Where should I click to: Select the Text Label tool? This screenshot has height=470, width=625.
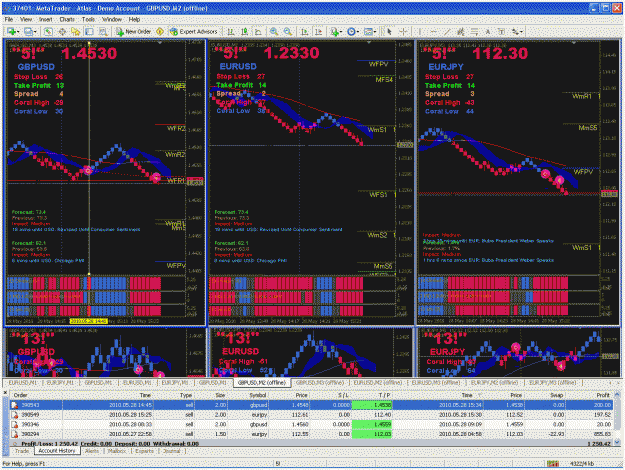pyautogui.click(x=501, y=31)
